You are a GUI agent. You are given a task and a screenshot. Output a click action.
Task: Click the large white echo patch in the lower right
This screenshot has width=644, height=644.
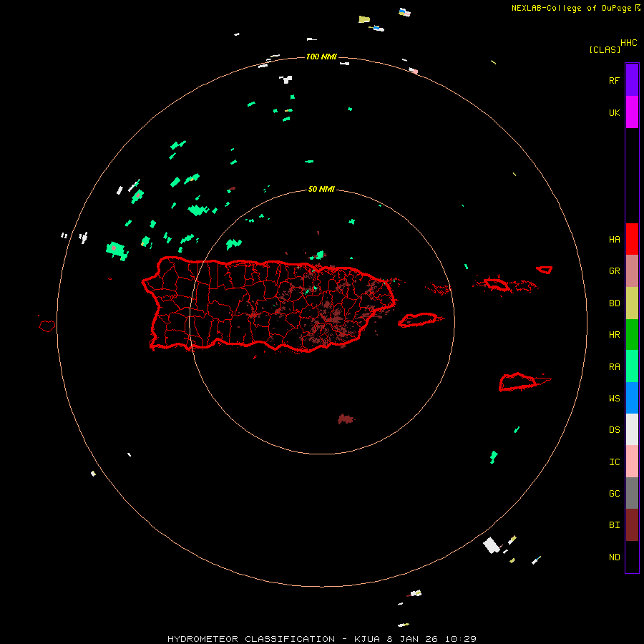[491, 545]
